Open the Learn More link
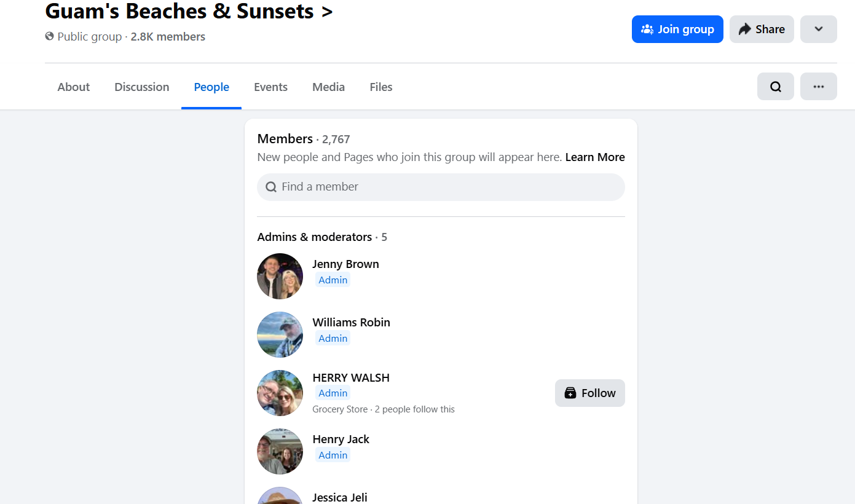 (x=595, y=157)
